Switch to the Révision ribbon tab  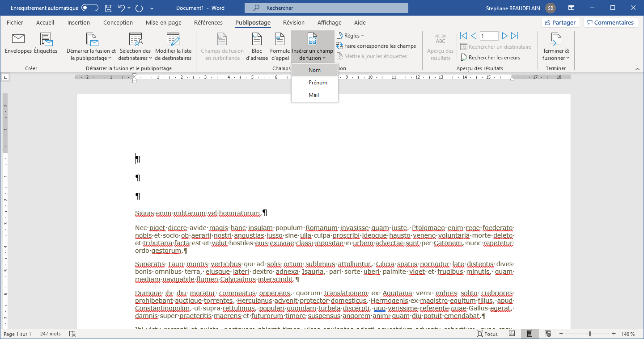point(294,23)
